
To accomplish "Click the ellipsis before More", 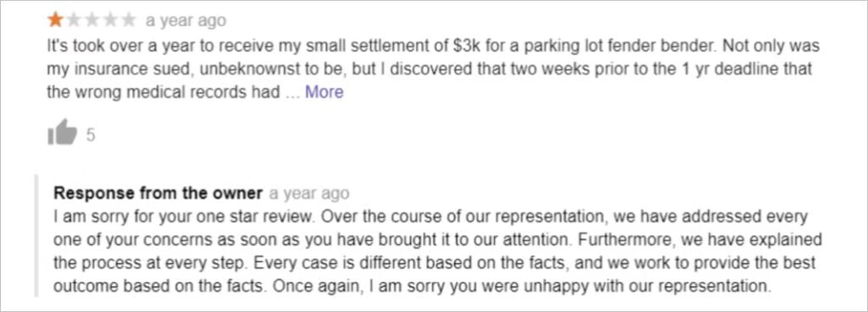I will (x=292, y=94).
